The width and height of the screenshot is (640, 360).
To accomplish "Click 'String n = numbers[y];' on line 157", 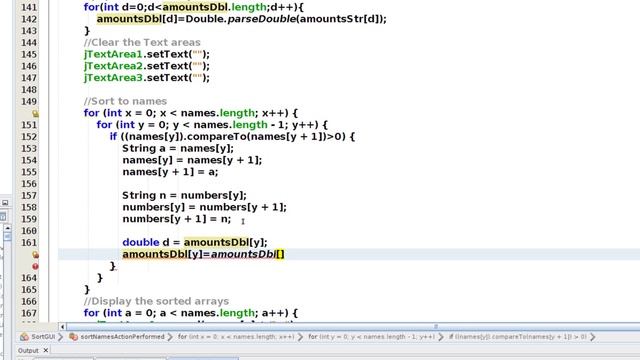I will [184, 196].
